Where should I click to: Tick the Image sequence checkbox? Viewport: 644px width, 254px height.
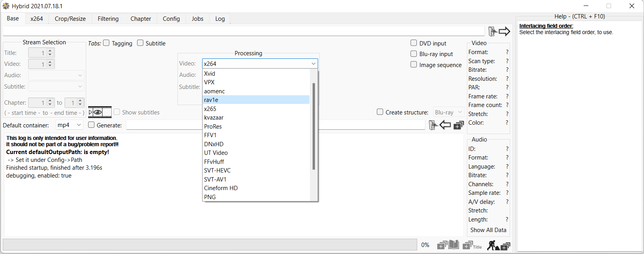(x=414, y=65)
